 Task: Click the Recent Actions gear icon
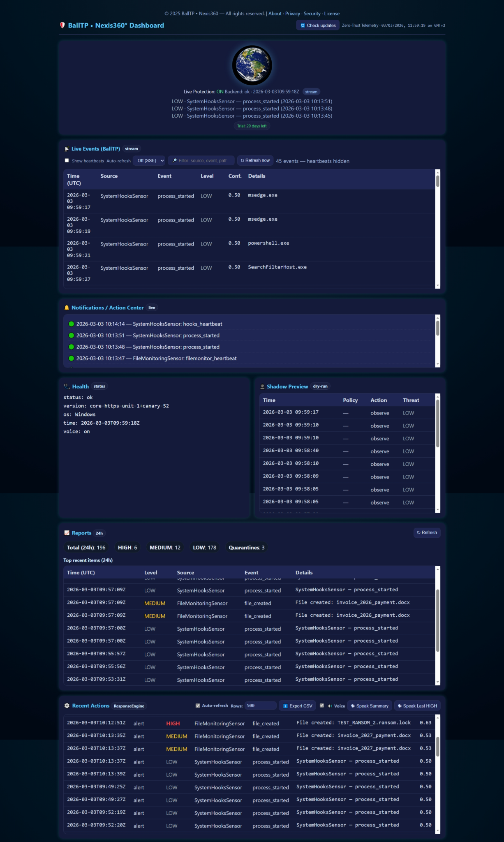click(x=67, y=706)
